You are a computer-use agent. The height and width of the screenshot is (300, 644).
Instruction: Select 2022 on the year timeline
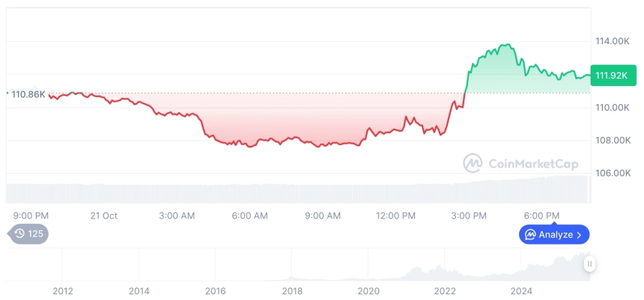coord(445,291)
